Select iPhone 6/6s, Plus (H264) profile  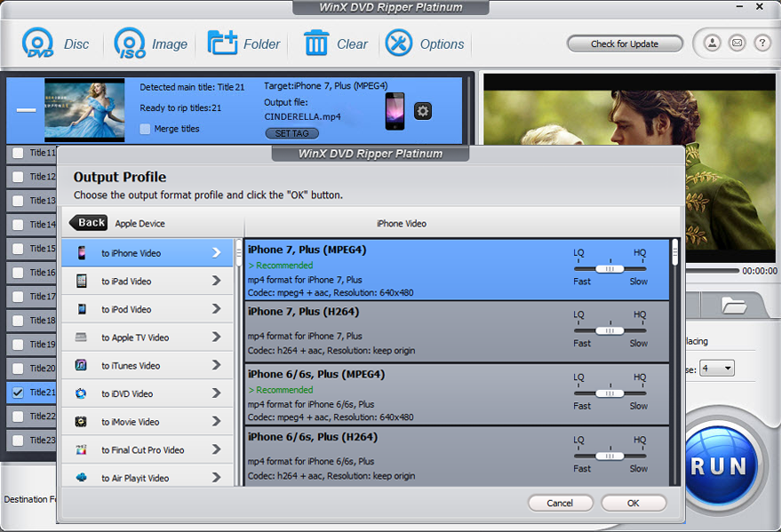click(x=458, y=457)
